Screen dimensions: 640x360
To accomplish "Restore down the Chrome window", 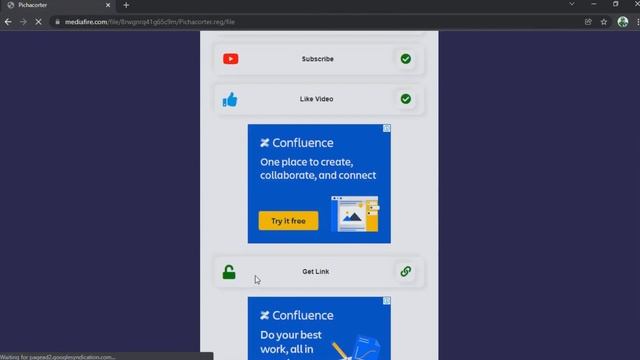I will pyautogui.click(x=616, y=4).
